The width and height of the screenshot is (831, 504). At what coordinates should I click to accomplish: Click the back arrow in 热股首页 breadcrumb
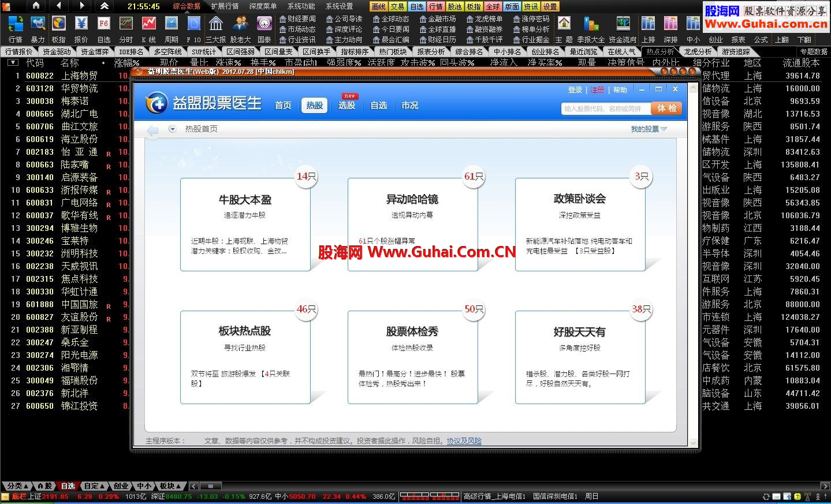[x=152, y=130]
